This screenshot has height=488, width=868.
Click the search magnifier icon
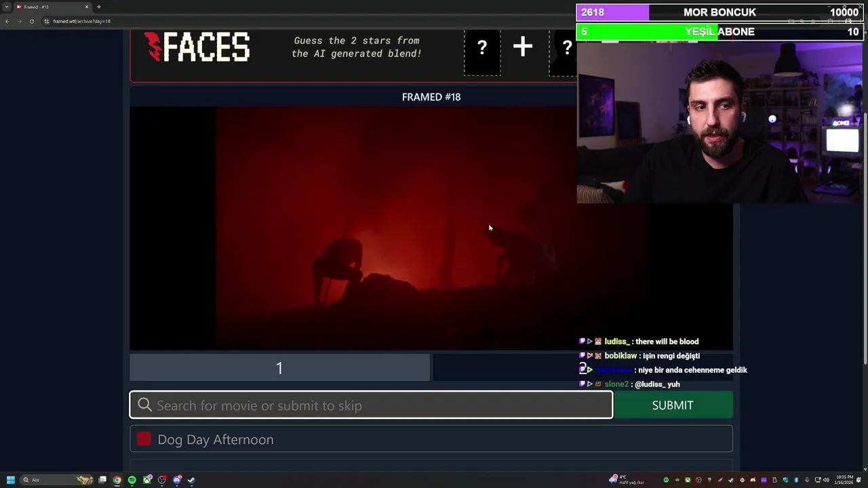pos(144,405)
